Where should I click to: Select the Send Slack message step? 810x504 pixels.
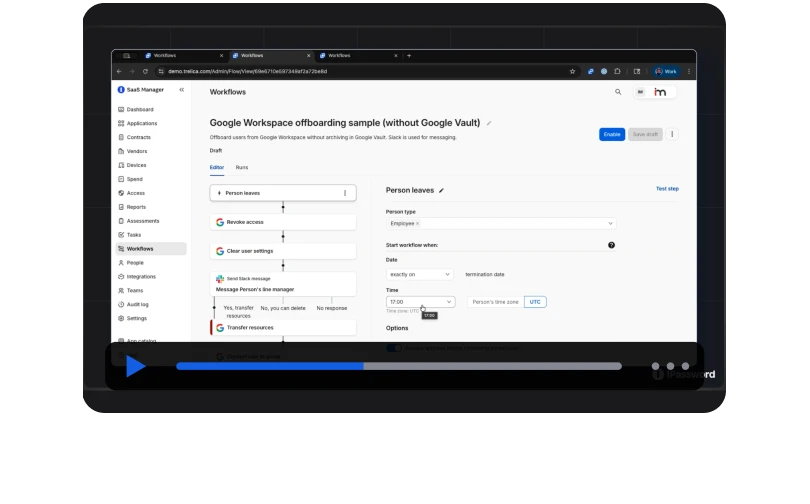coord(283,284)
